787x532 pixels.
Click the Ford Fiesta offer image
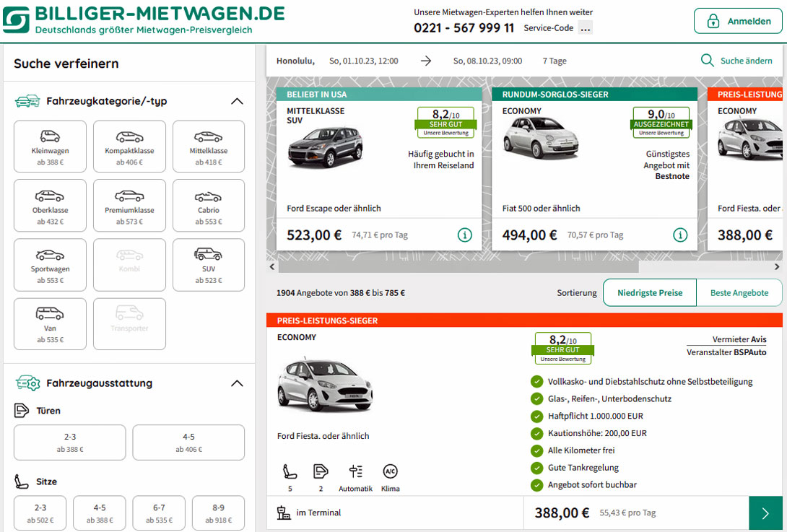325,385
